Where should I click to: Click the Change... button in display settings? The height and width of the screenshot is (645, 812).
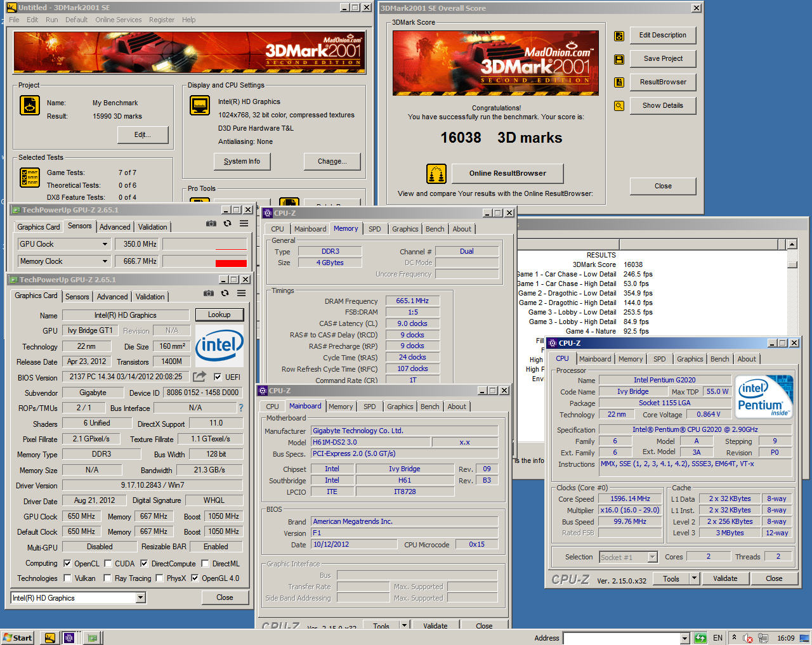pos(332,161)
